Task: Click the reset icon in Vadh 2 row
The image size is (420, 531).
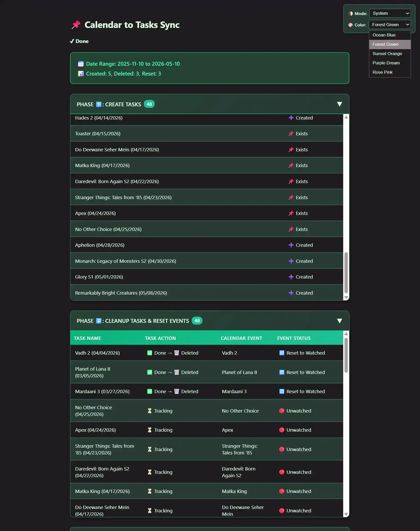Action: 282,353
